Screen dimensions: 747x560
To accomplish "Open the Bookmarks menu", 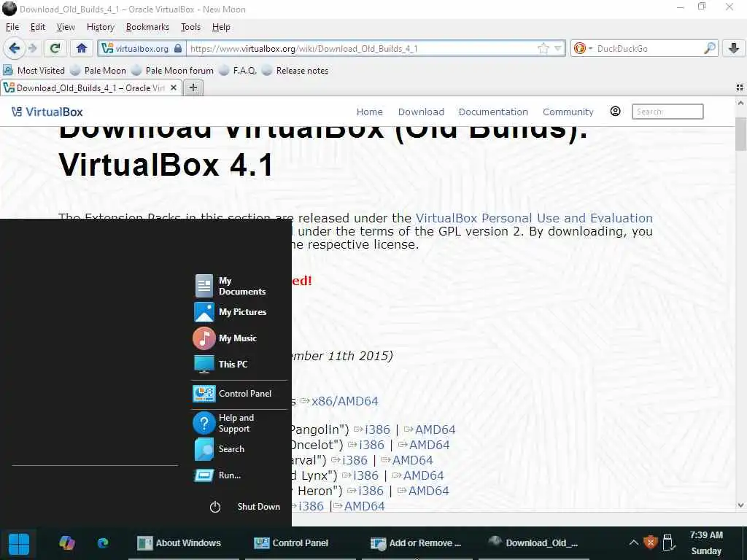I will 147,27.
